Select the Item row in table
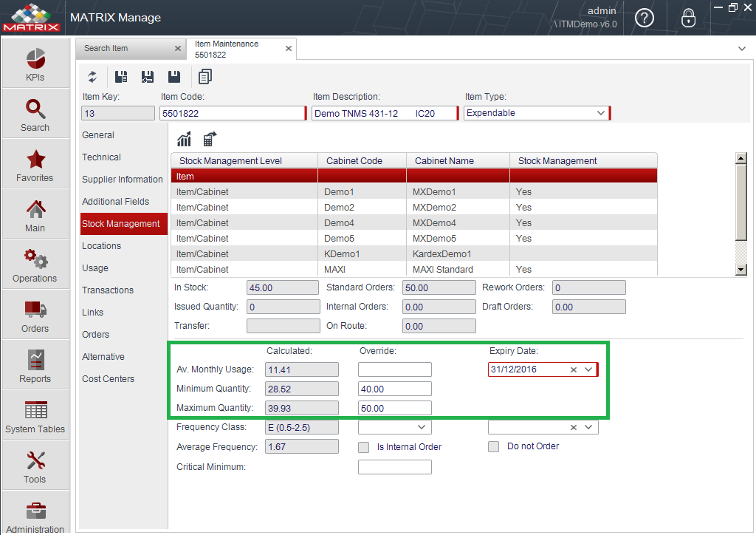 [x=413, y=177]
